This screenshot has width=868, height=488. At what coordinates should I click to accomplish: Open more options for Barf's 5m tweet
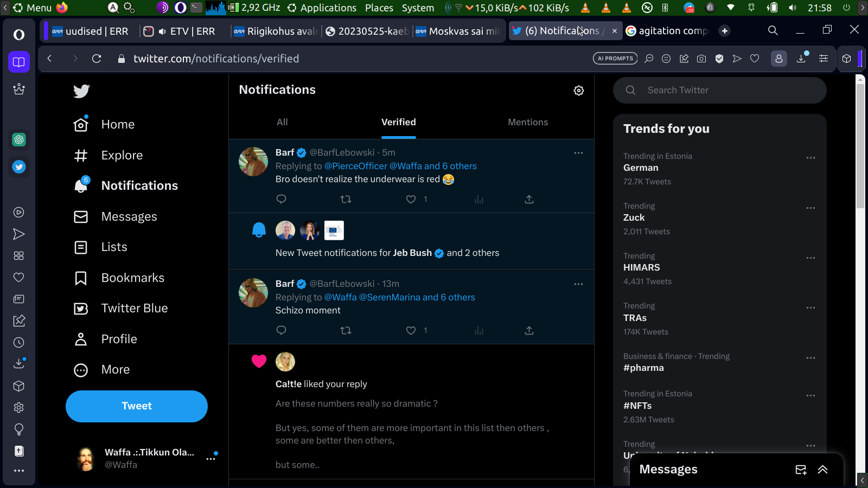point(579,153)
